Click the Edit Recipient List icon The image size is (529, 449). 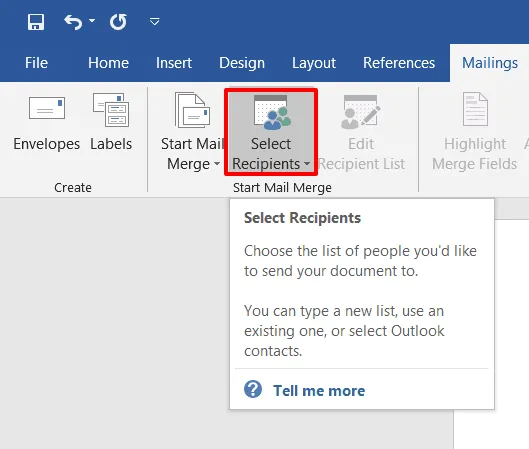click(x=361, y=112)
